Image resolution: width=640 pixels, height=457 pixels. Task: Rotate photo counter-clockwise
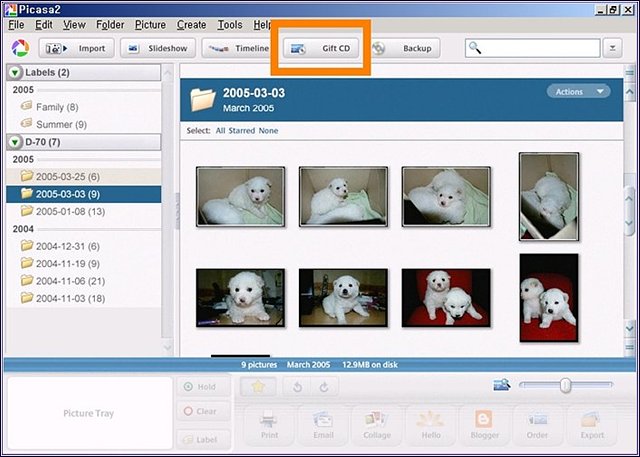[x=298, y=387]
